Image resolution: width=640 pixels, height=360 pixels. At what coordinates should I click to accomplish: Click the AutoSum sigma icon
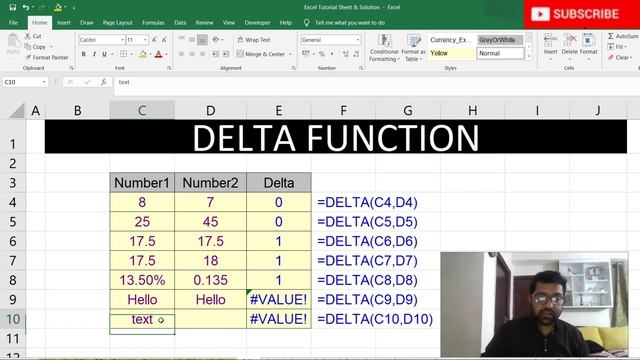(x=611, y=36)
